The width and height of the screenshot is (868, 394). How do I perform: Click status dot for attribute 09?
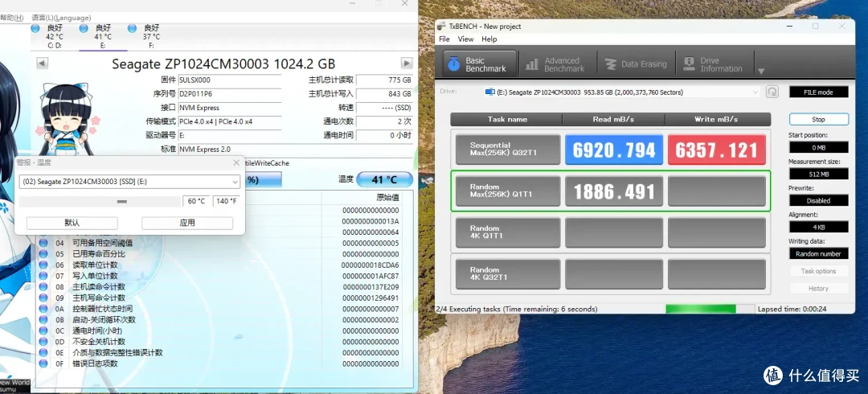(43, 298)
